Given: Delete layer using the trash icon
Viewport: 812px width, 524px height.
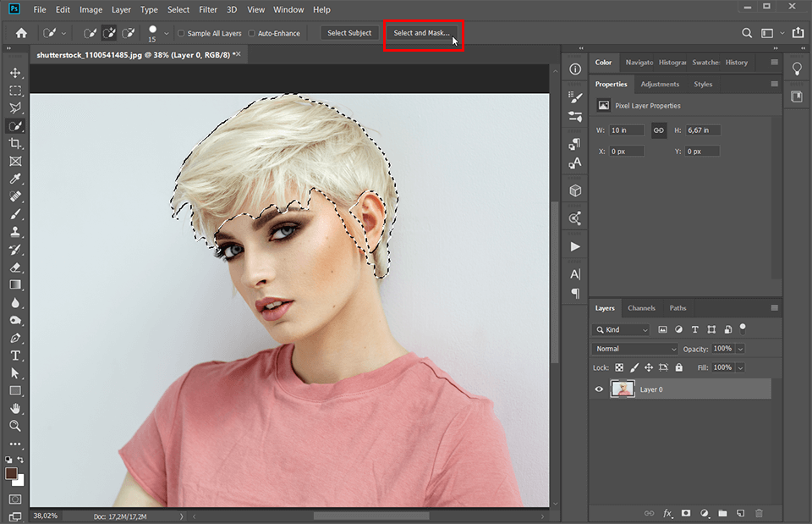Looking at the screenshot, I should click(x=759, y=513).
